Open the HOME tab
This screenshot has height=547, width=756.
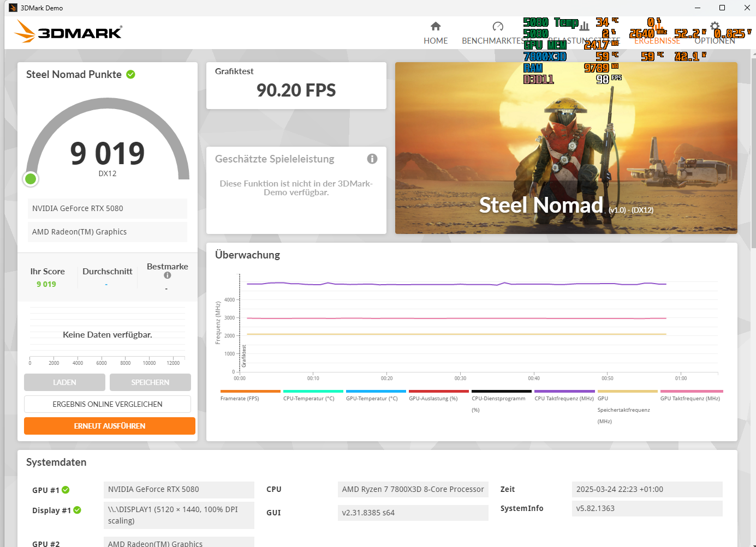click(436, 40)
